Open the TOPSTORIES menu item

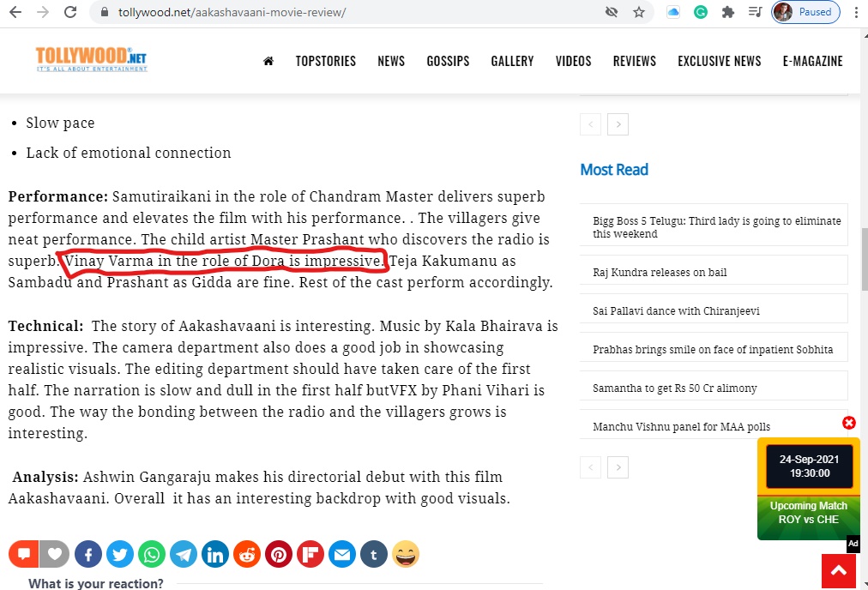click(326, 61)
